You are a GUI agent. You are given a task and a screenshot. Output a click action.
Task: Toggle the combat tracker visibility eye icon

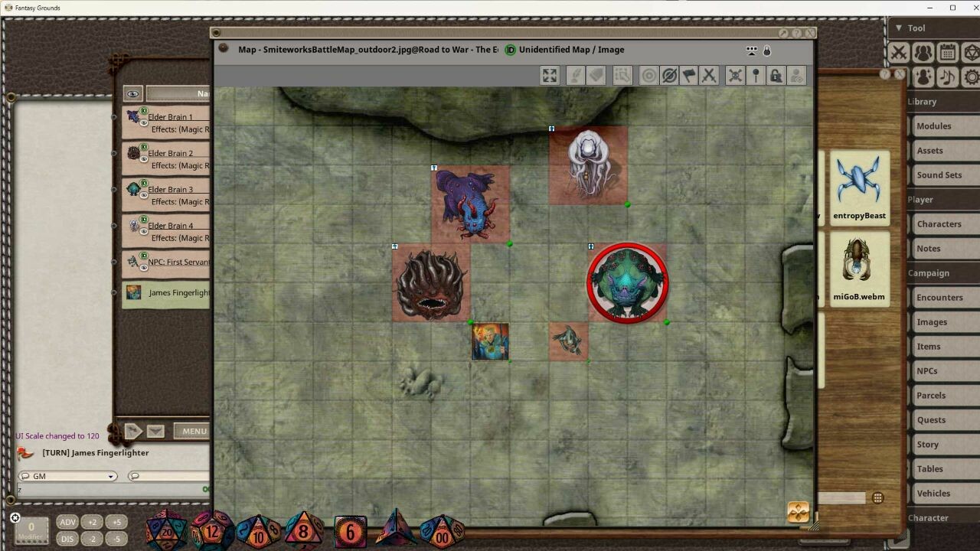[x=132, y=93]
